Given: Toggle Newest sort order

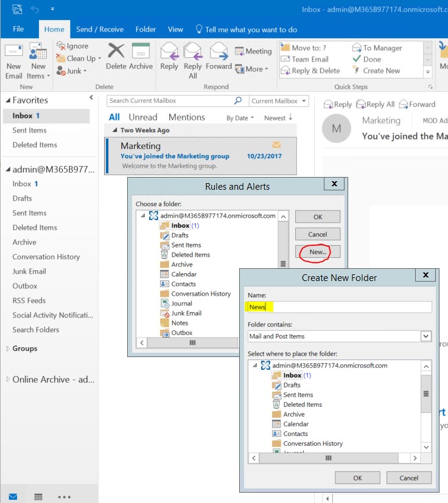Looking at the screenshot, I should (x=278, y=118).
